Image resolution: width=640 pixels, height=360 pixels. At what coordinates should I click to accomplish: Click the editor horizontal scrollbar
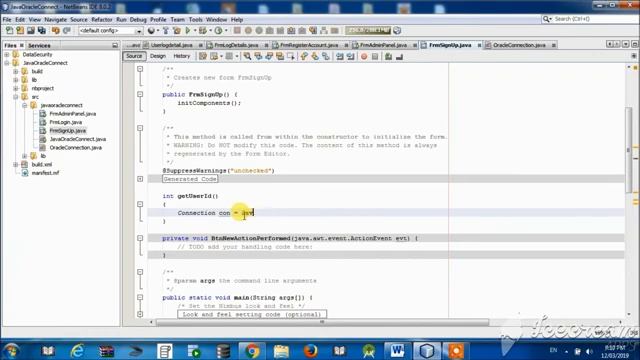click(x=322, y=322)
